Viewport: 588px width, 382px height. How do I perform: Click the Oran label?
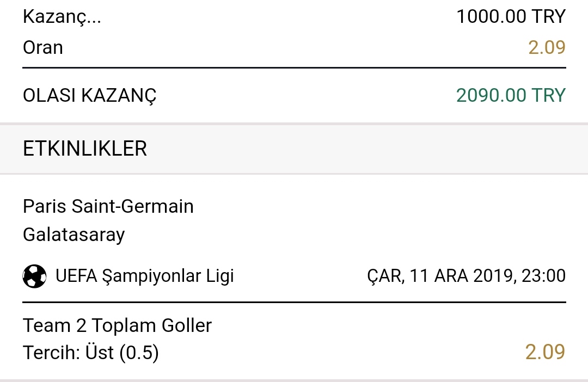pos(43,47)
